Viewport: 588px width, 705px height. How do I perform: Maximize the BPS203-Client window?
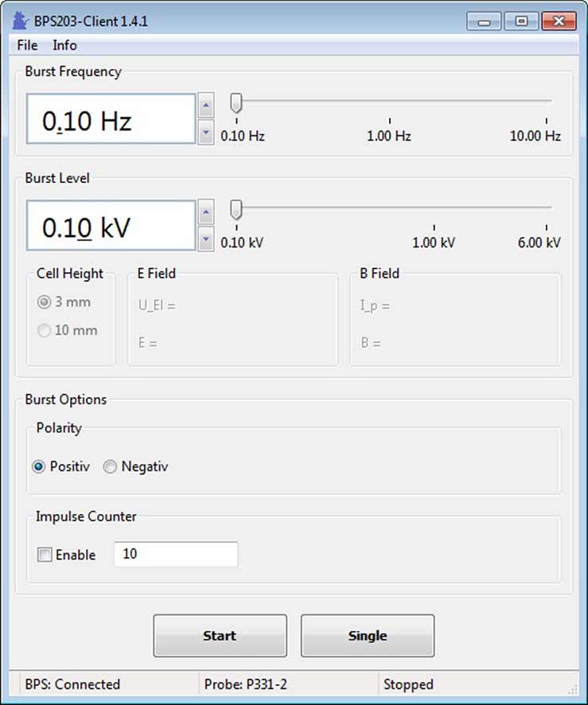pyautogui.click(x=521, y=21)
